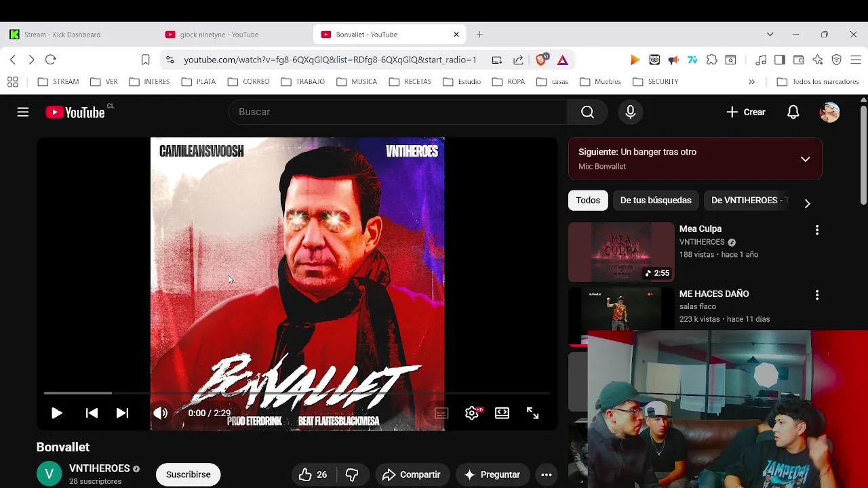
Task: Switch to the Stream - Kick Dashboard tab
Action: coord(62,35)
